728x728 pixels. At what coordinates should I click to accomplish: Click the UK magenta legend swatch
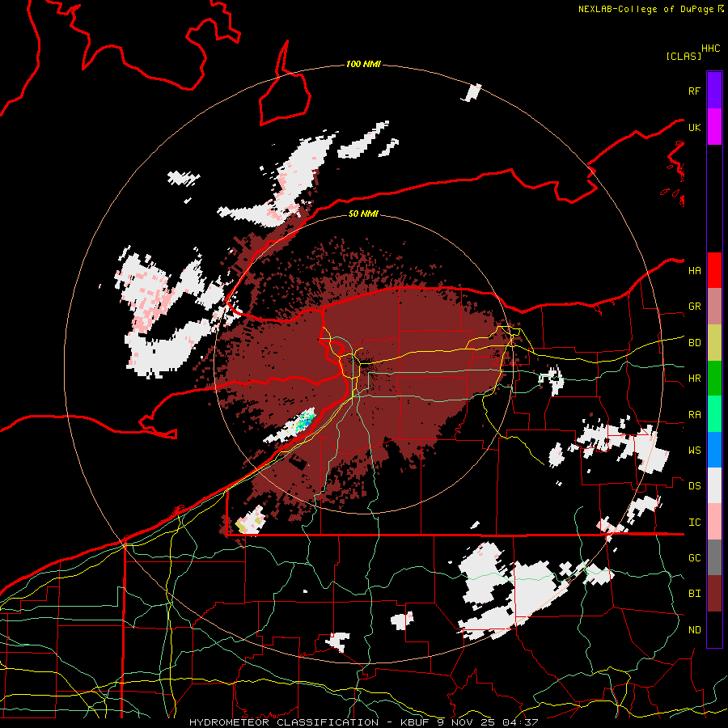(714, 127)
